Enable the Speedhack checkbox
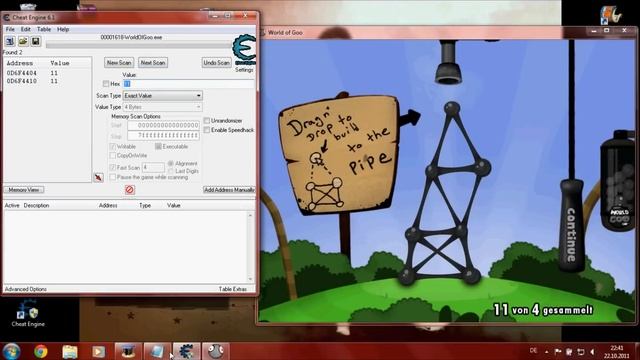Screen dimensions: 640x360 pyautogui.click(x=207, y=130)
